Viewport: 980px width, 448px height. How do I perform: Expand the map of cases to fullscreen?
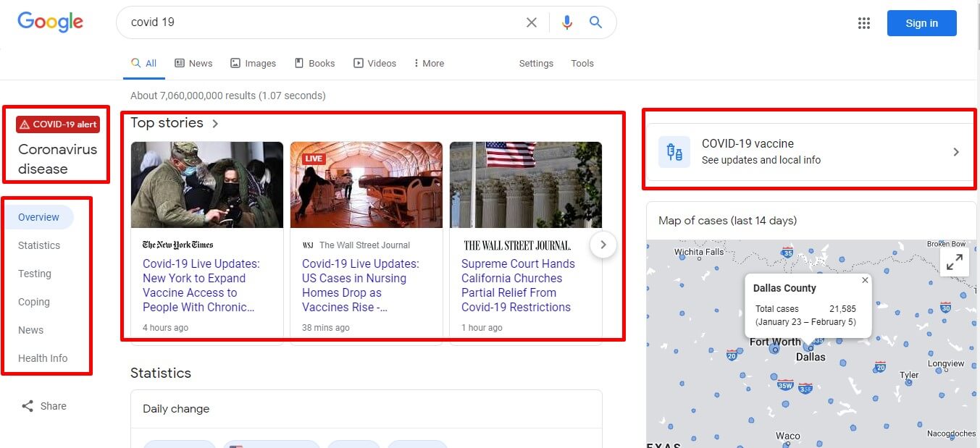[955, 262]
